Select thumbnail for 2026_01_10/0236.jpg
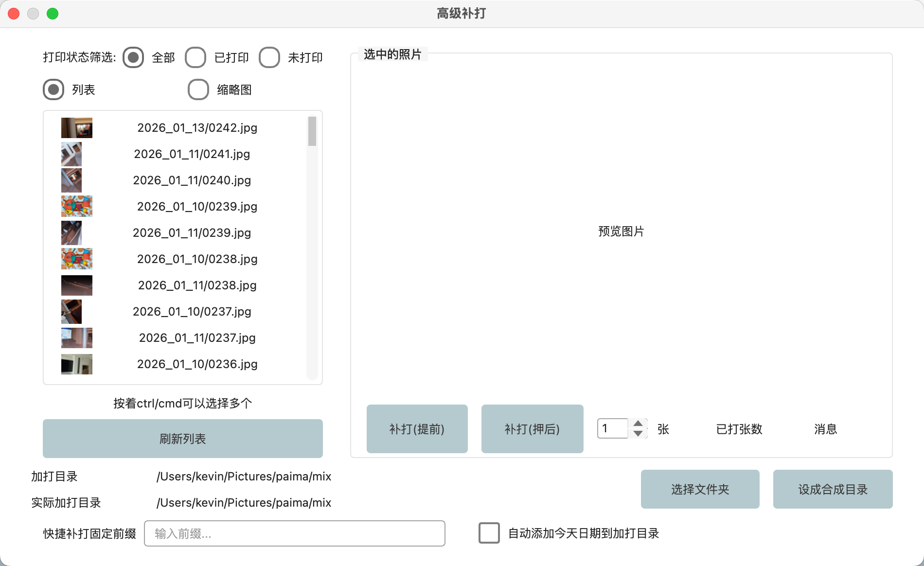The image size is (924, 566). tap(76, 364)
